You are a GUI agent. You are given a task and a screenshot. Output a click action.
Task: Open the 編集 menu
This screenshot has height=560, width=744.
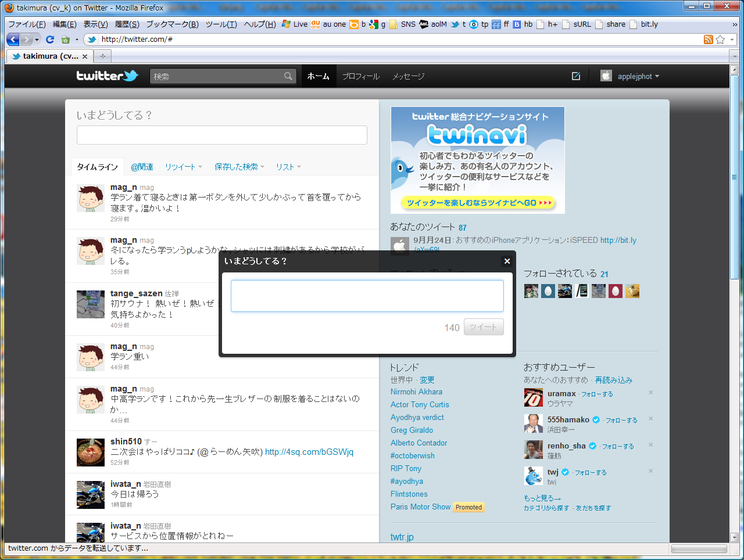(65, 24)
